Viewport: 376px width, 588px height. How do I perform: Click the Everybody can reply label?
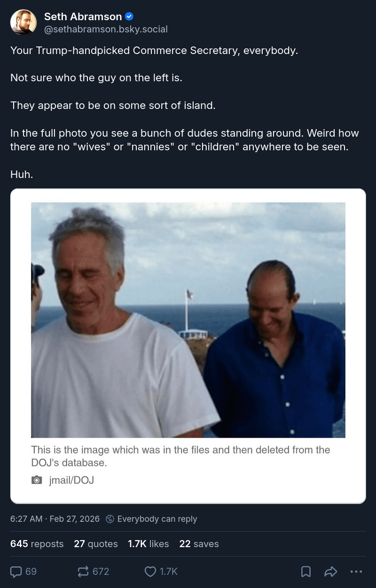coord(157,518)
